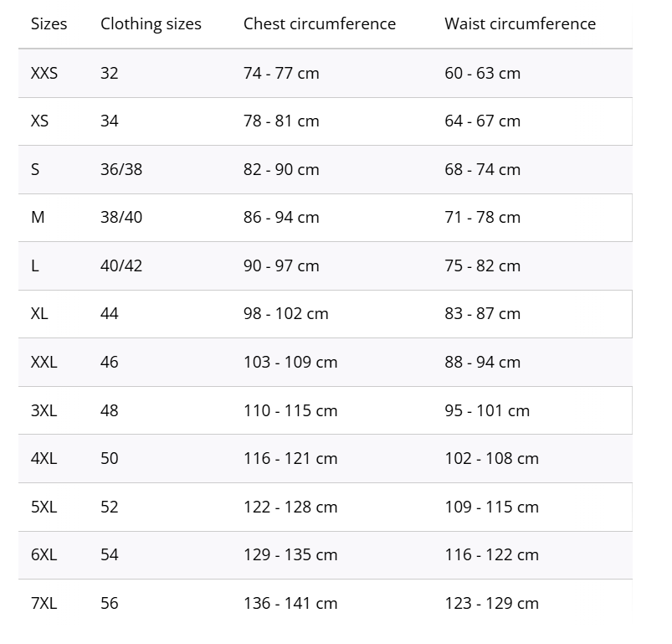Click the Sizes column header
The image size is (672, 644).
pyautogui.click(x=49, y=23)
